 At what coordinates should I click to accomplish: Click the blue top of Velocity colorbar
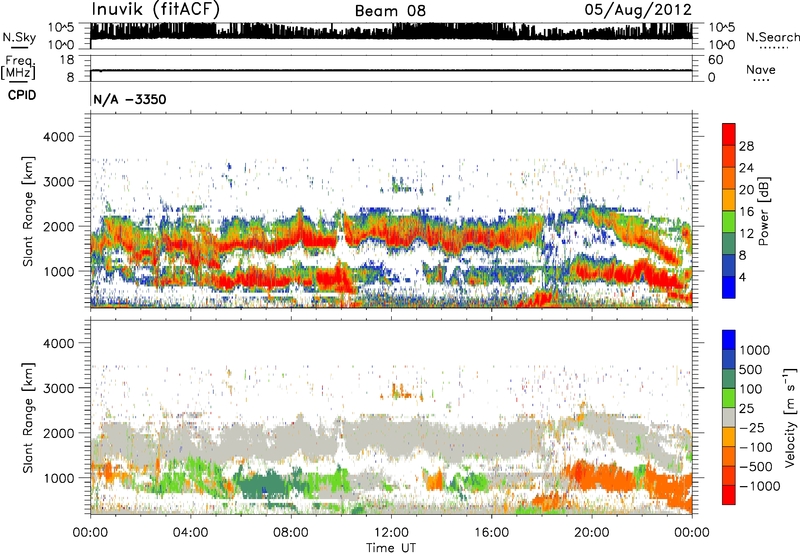[729, 340]
